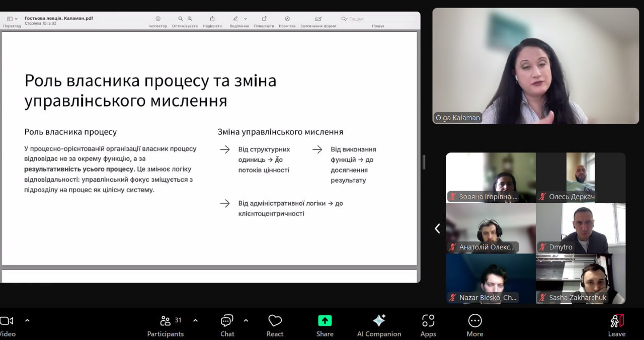Screen dimensions: 644x340
Task: Click the subheading Роль власника процесу
Action: pyautogui.click(x=70, y=132)
